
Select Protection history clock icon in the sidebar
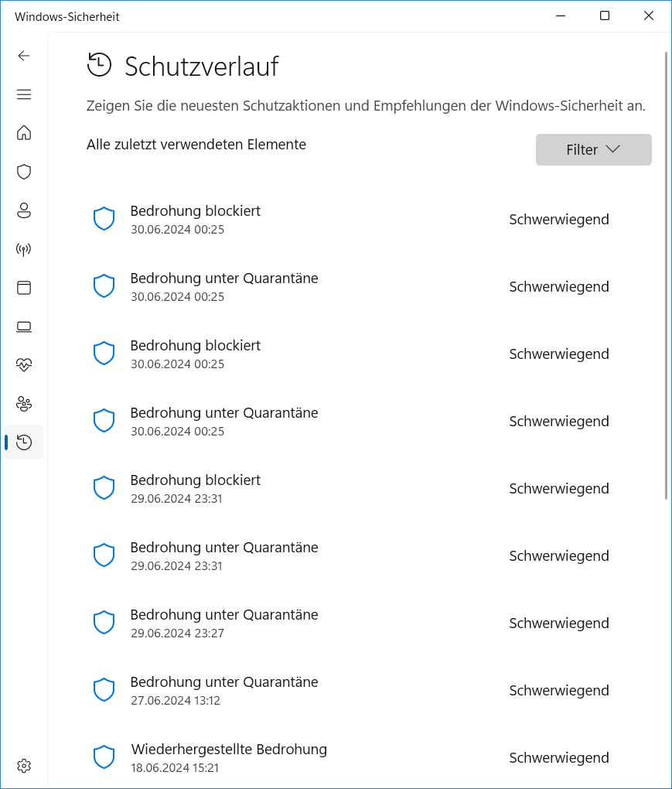24,442
